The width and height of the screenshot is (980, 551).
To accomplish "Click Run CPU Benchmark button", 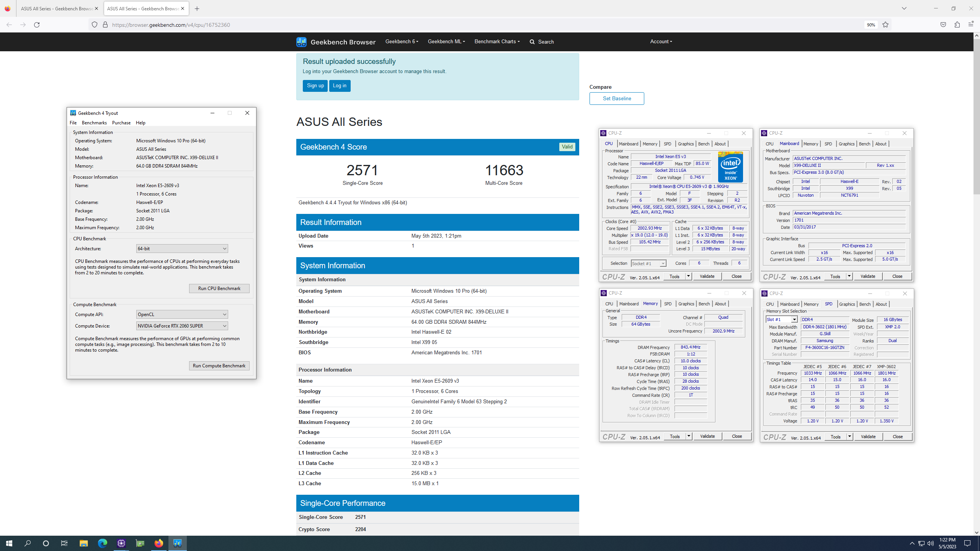I will tap(219, 289).
